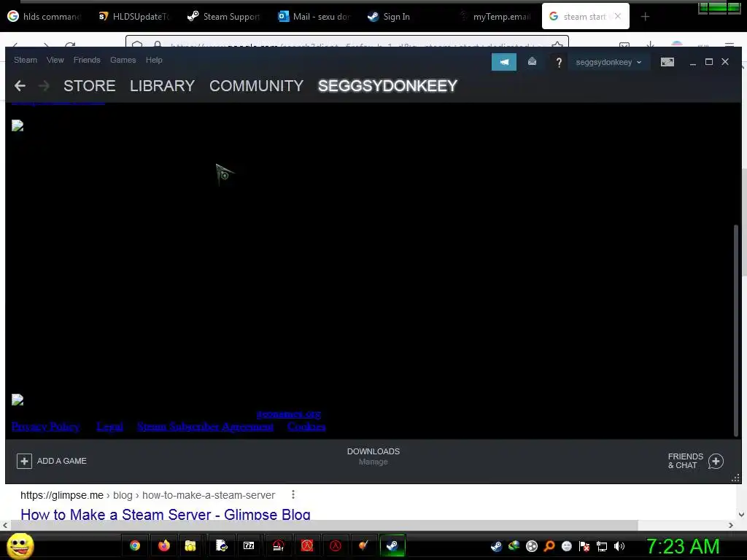Click FRIENDS & CHAT label
The width and height of the screenshot is (747, 560).
[686, 461]
